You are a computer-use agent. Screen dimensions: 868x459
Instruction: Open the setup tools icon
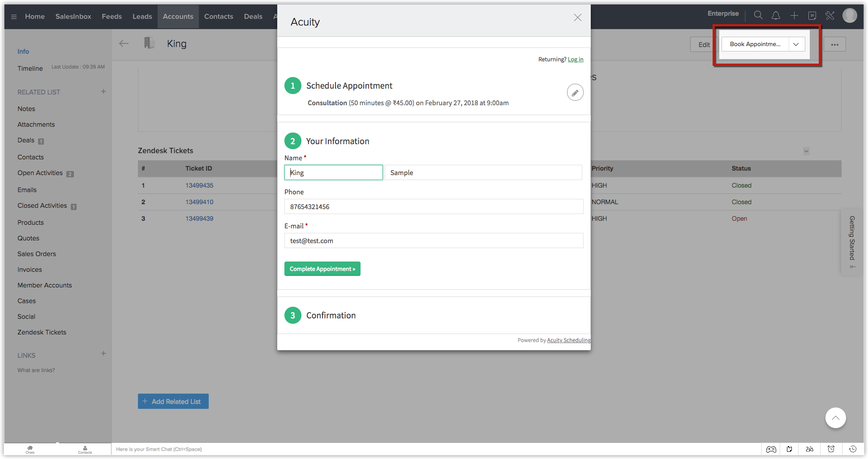pyautogui.click(x=830, y=16)
